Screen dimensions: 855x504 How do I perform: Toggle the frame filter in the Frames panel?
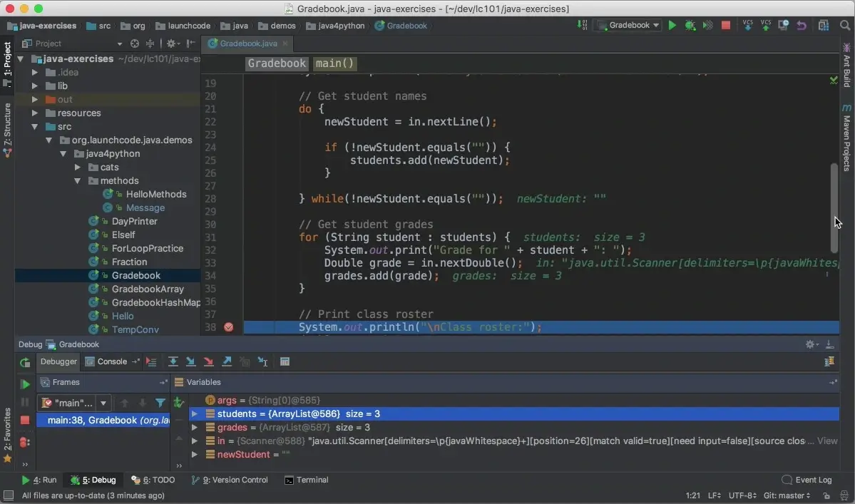click(x=160, y=403)
